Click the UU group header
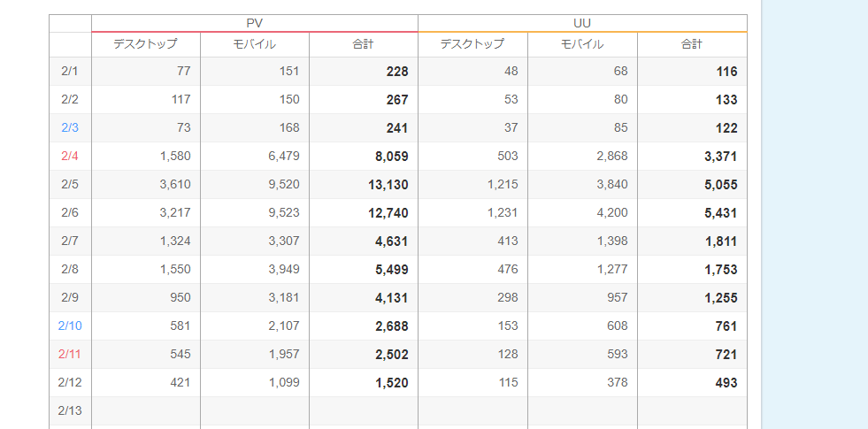The width and height of the screenshot is (868, 429). click(x=582, y=23)
